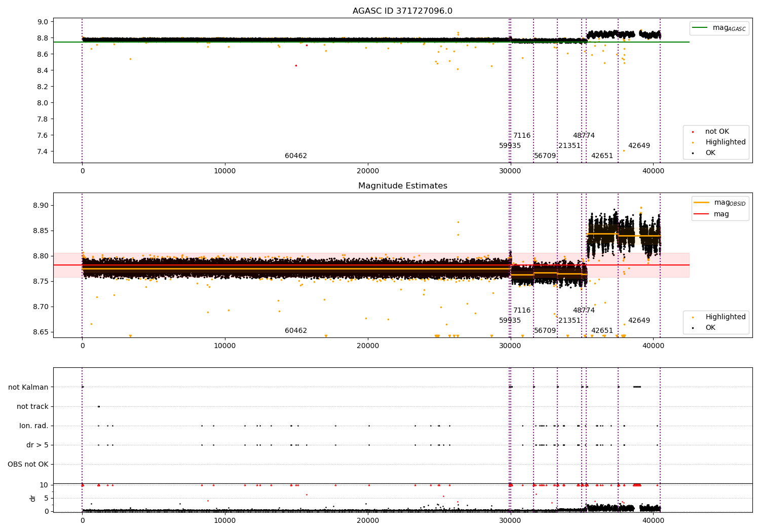Click obsid annotation 7116 in middle plot
Viewport: 760px width, 532px height.
pos(522,311)
